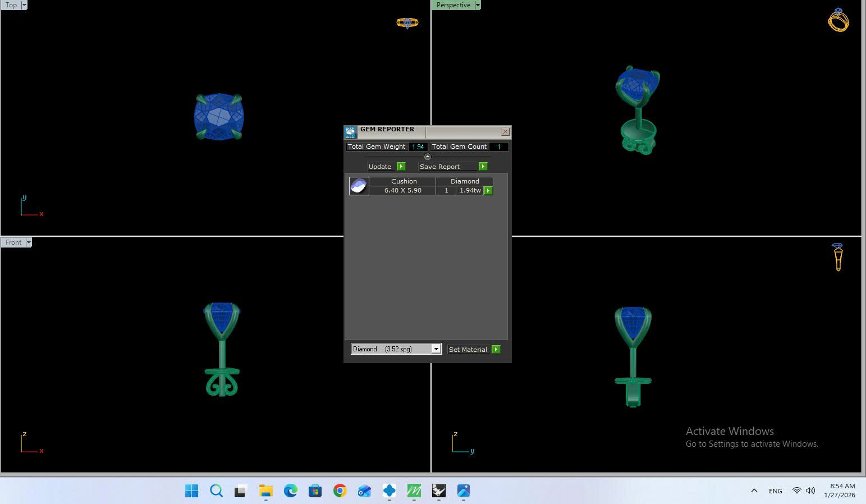Click the green arrow beside 1.94tw
This screenshot has width=866, height=504.
[x=488, y=191]
